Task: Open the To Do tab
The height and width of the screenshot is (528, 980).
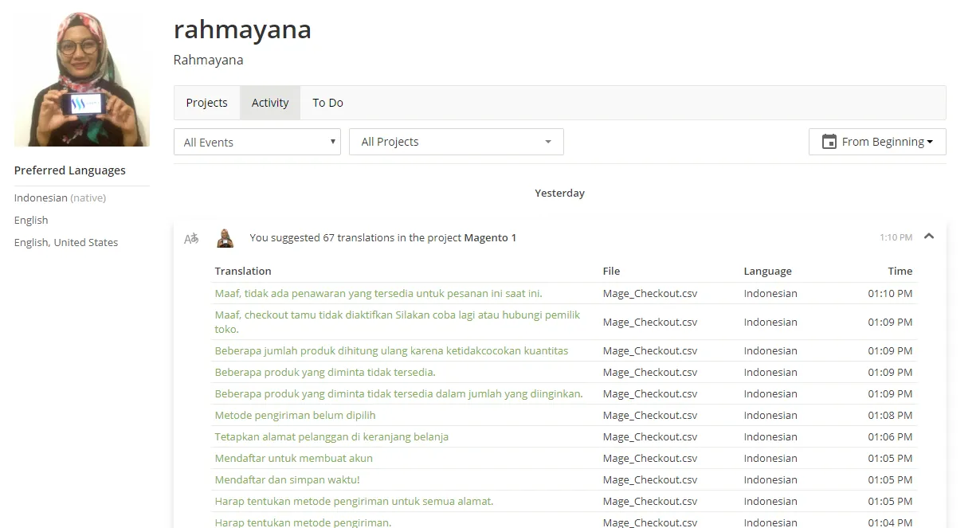Action: pos(327,103)
